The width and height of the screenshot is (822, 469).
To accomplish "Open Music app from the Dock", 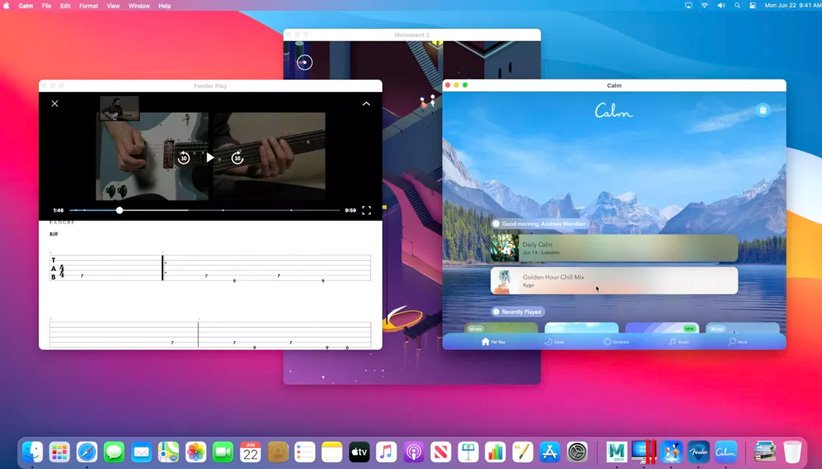I will 386,452.
